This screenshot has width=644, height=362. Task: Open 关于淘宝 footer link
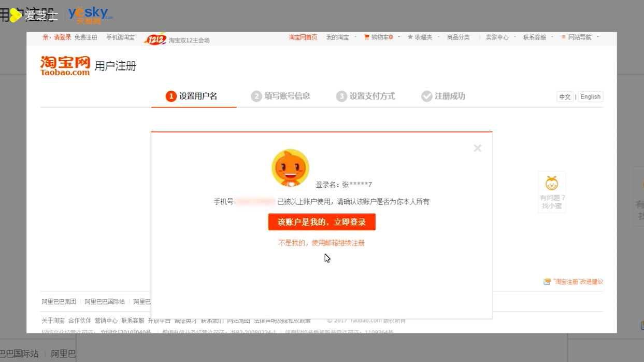[x=53, y=321]
